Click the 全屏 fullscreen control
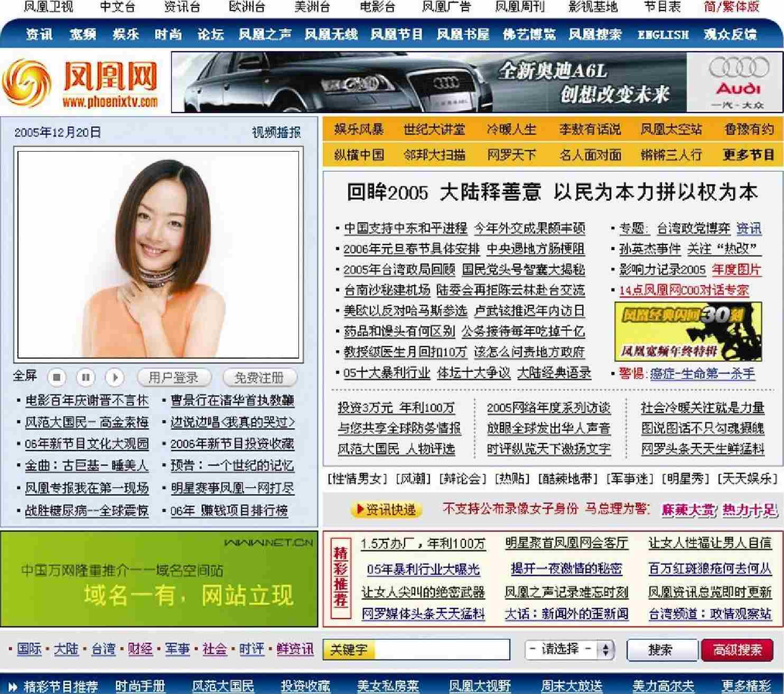The height and width of the screenshot is (694, 784). [25, 376]
